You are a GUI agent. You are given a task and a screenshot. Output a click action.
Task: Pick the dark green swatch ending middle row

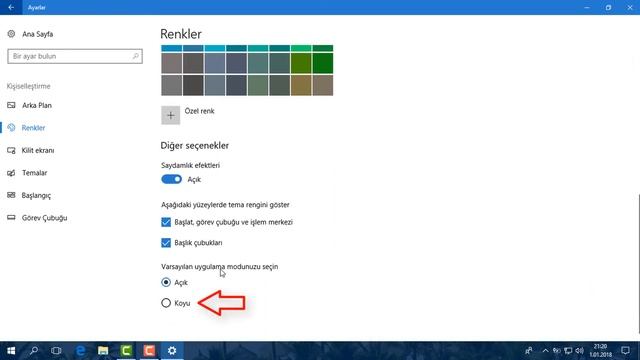(x=323, y=63)
